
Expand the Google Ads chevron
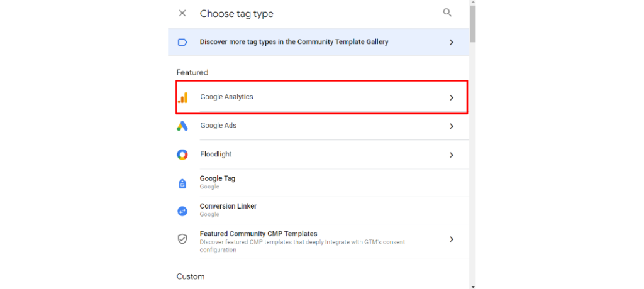pos(452,126)
